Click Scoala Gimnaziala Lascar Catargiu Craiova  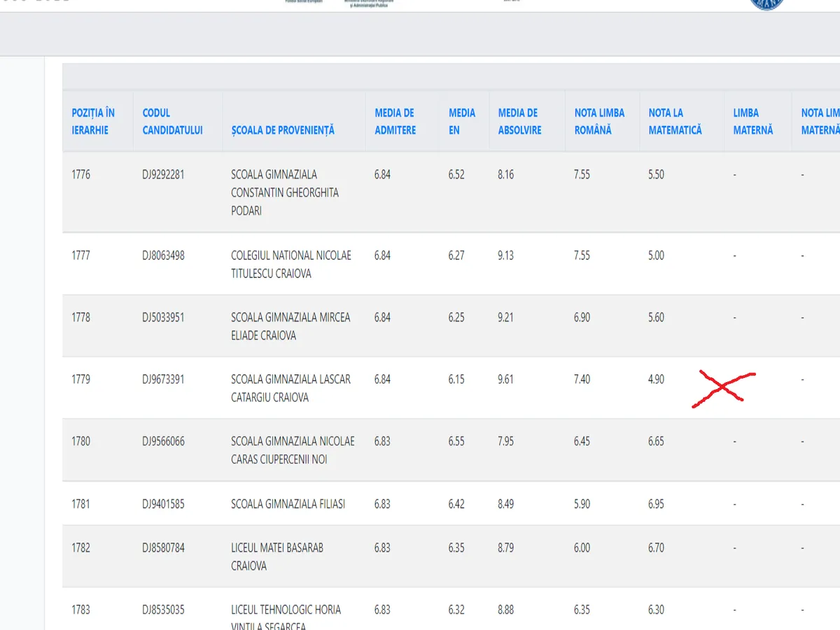click(x=290, y=388)
